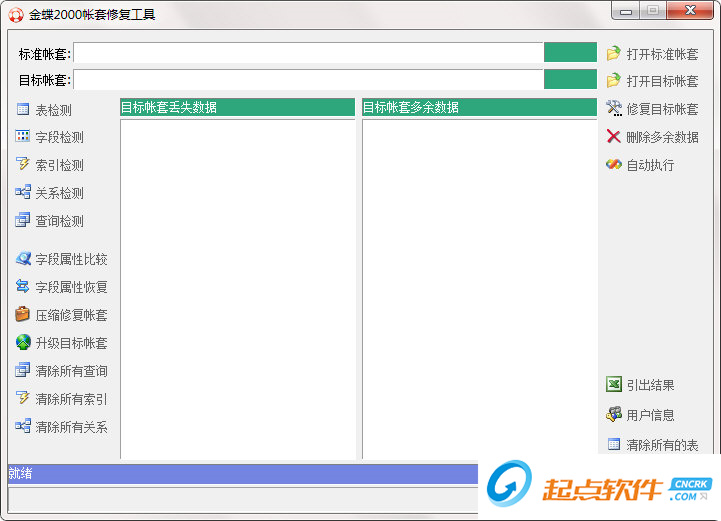Start 查询检测 query check

point(60,221)
